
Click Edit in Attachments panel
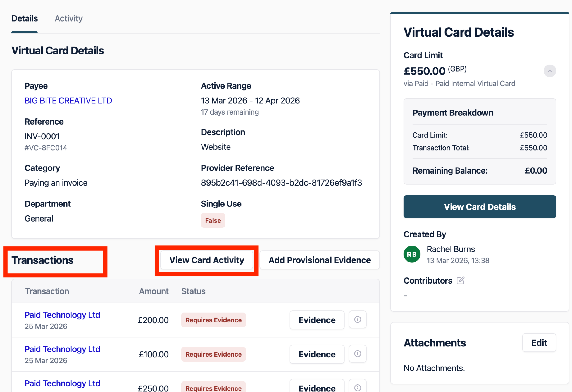tap(539, 343)
